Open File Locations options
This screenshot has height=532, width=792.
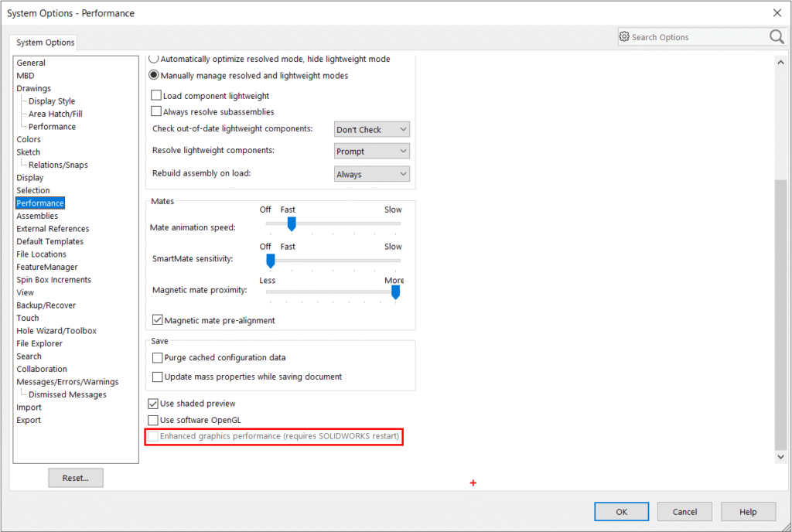[x=41, y=254]
